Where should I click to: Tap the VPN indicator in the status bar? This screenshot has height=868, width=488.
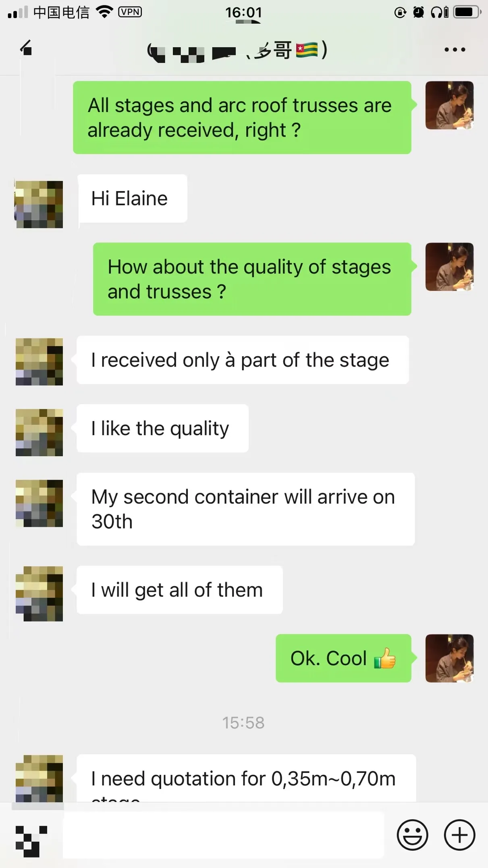click(x=130, y=12)
